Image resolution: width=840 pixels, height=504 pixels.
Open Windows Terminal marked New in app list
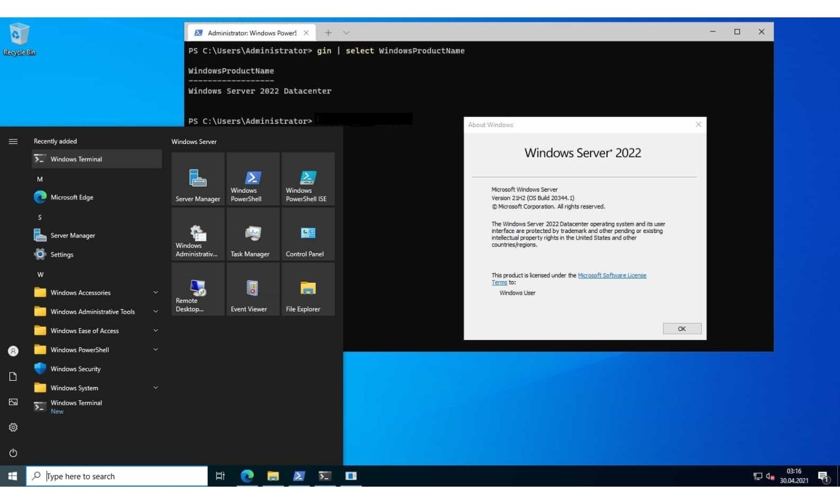[x=97, y=407]
